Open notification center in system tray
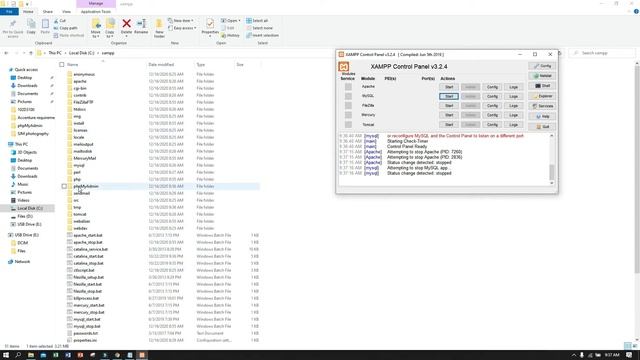Screen dimensions: 640x360 [x=629, y=355]
